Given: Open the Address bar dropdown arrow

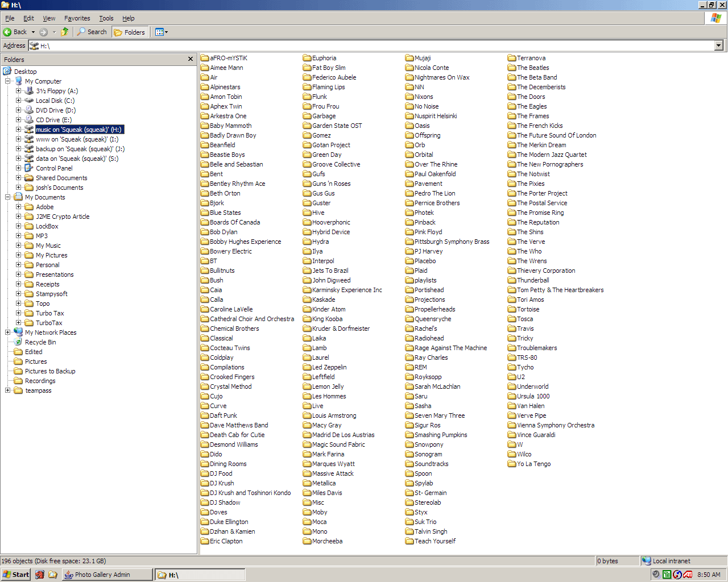Looking at the screenshot, I should point(718,46).
